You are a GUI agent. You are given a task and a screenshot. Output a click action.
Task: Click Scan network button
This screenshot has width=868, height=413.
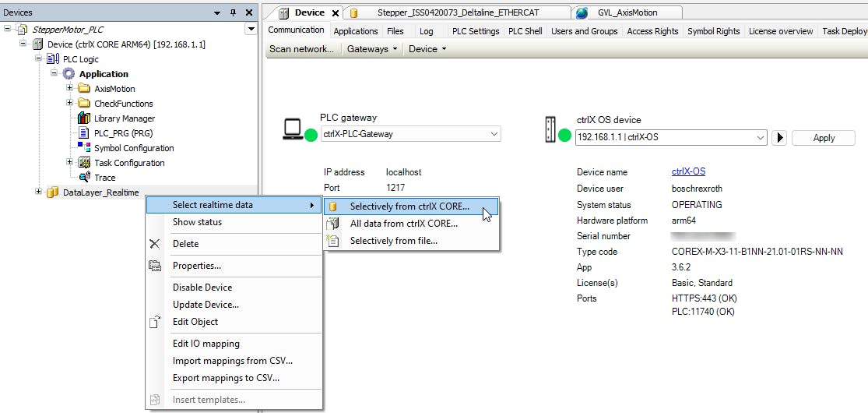point(301,49)
